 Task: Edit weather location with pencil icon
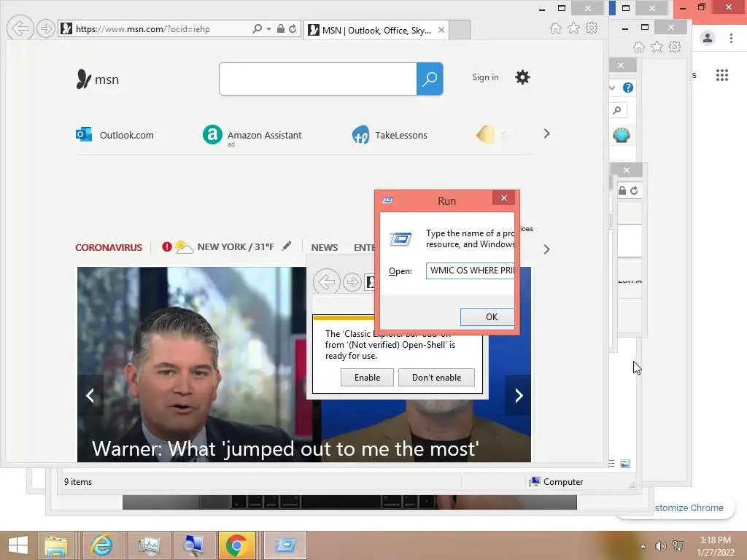pos(286,246)
